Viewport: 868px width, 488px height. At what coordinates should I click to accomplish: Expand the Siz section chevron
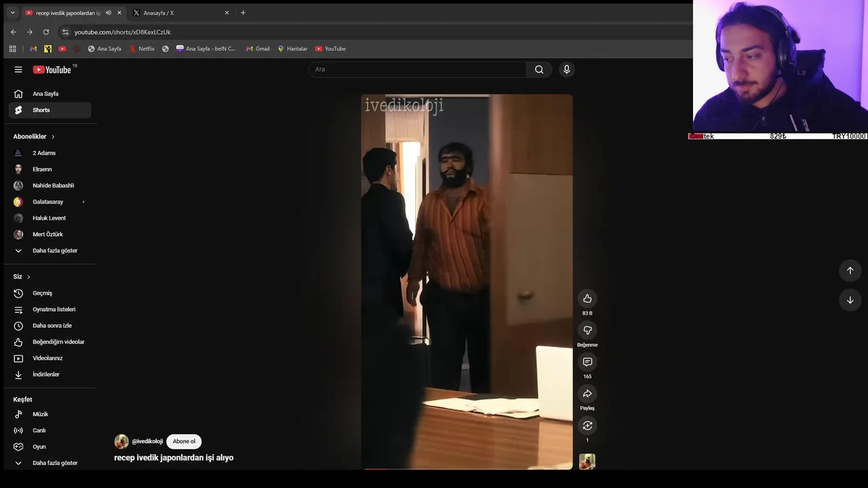[28, 277]
